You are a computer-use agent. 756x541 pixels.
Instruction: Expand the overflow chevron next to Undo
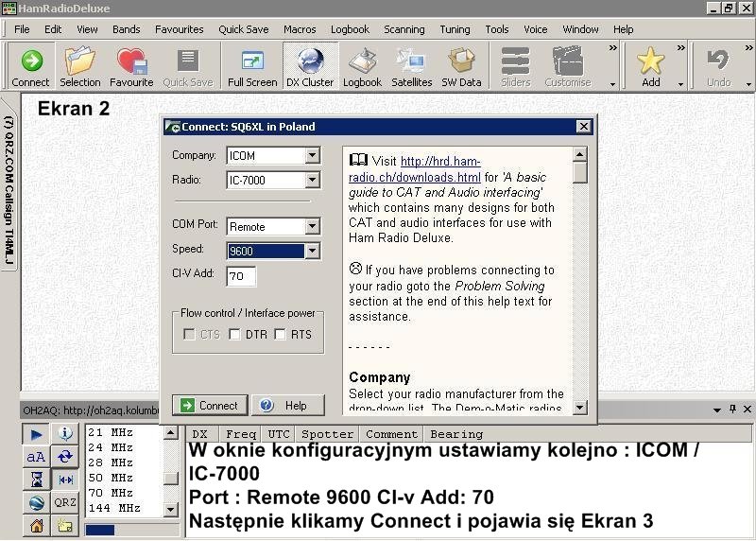tap(748, 48)
